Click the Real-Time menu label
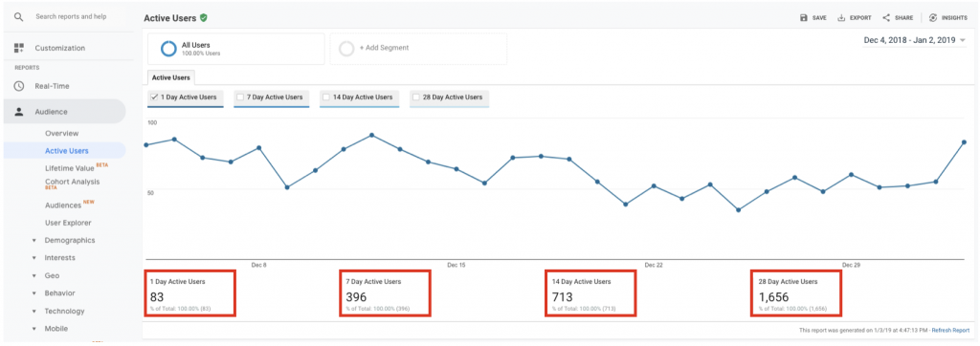The width and height of the screenshot is (980, 346). pyautogui.click(x=52, y=86)
